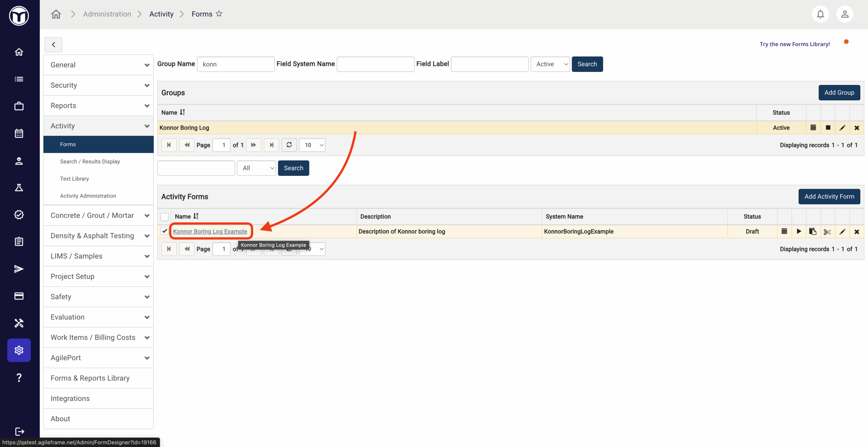The image size is (868, 447).
Task: Open the All filter dropdown
Action: [x=257, y=168]
